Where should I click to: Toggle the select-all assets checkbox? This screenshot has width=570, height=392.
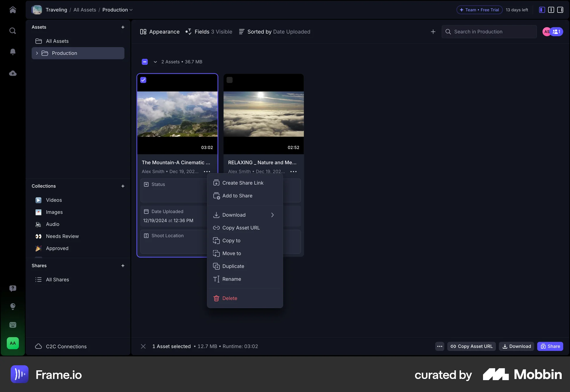145,62
